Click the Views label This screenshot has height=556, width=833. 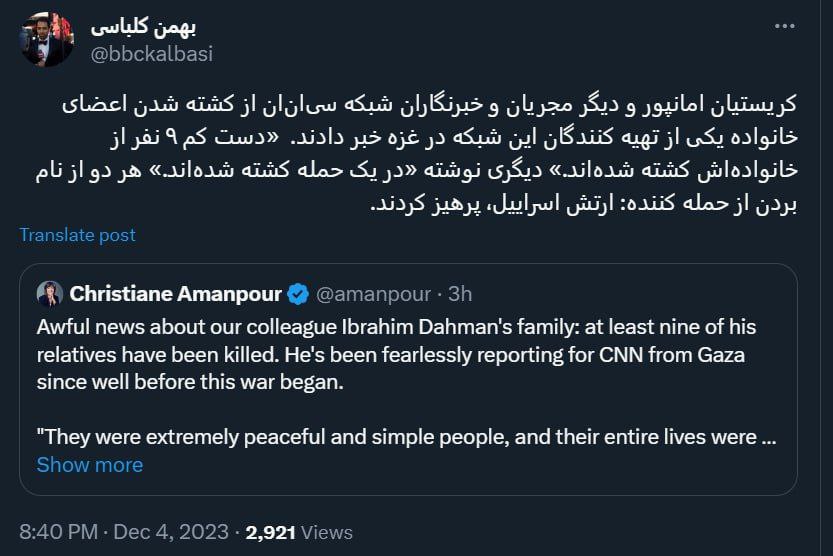point(327,533)
